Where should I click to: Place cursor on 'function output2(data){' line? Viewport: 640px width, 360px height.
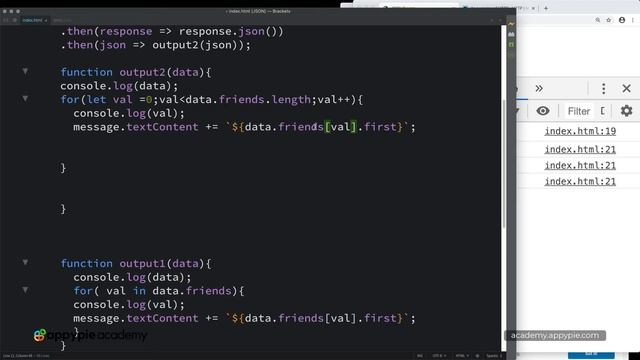(x=136, y=72)
